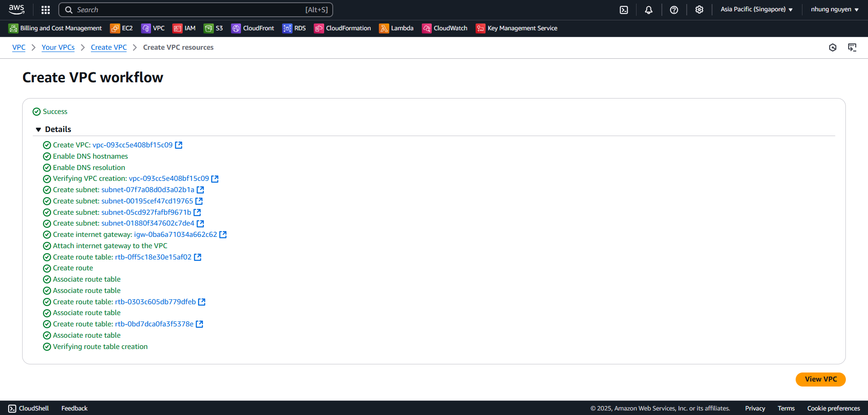
Task: Open Billing and Cost Management shortcut
Action: tap(55, 28)
